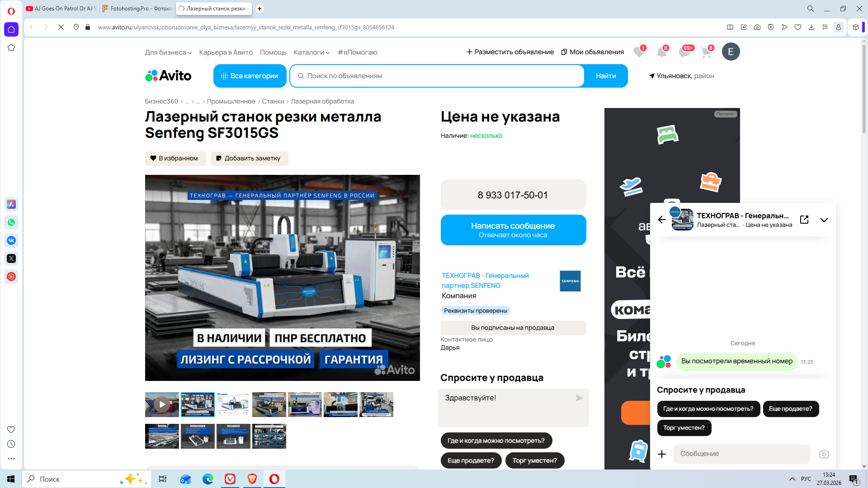Open VK messenger in the Opera sidebar
This screenshot has height=488, width=868.
(11, 240)
